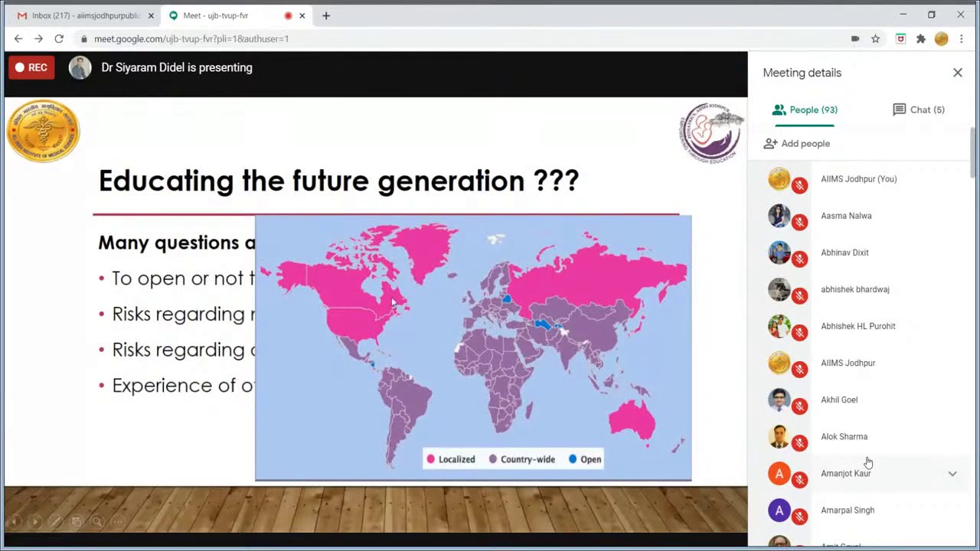
Task: Expand options chevron for Amanjot Kaur
Action: tap(952, 474)
